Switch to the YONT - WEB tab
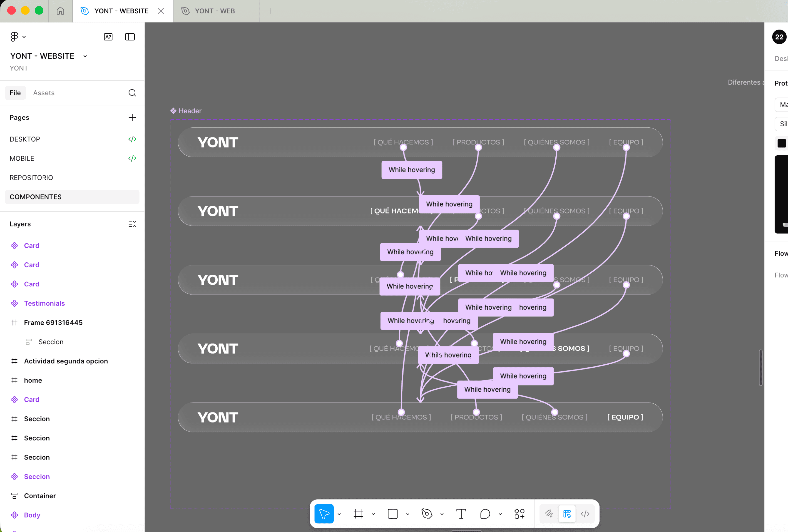This screenshot has width=788, height=532. coord(215,11)
